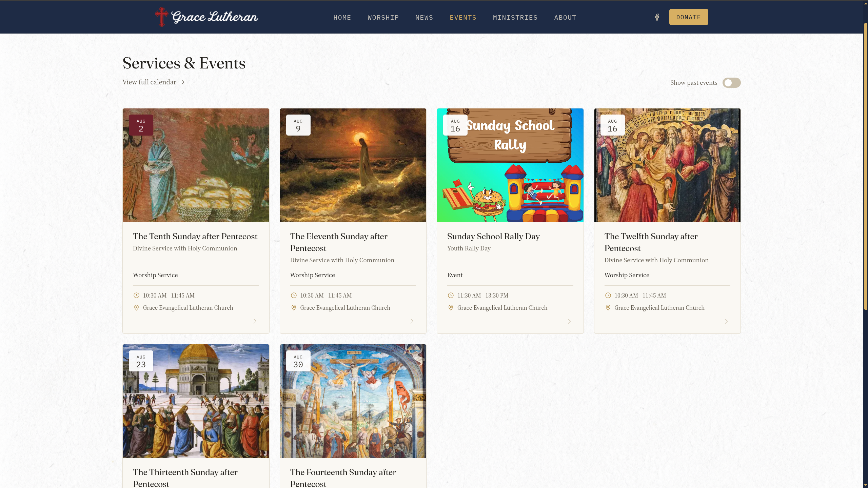The image size is (868, 488).
Task: Click the Aug 23 date badge
Action: tap(141, 361)
